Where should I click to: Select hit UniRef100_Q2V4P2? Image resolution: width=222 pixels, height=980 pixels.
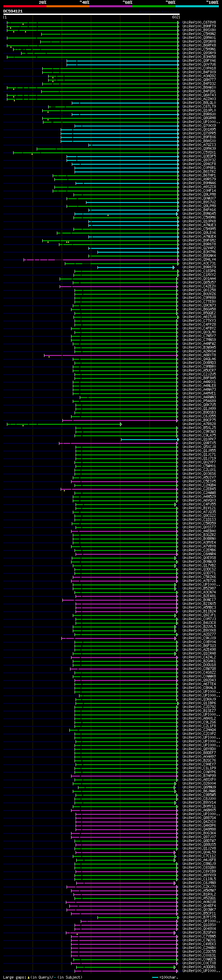pyautogui.click(x=199, y=248)
